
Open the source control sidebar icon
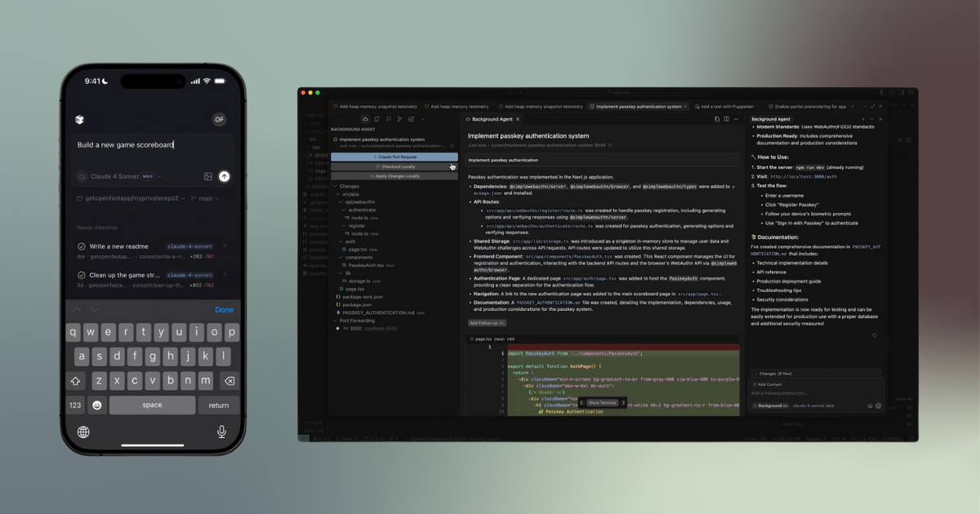pyautogui.click(x=399, y=119)
